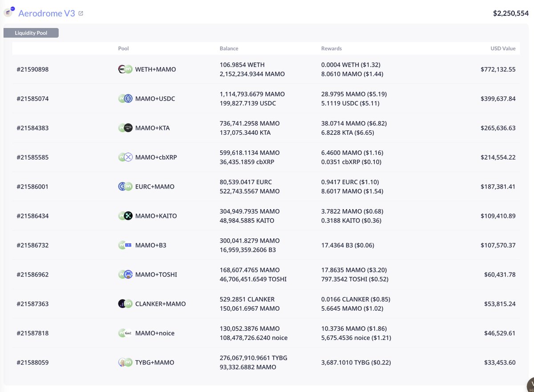Screen dimensions: 534x392
Task: Click the USD value $187,381.41
Action: pos(498,186)
